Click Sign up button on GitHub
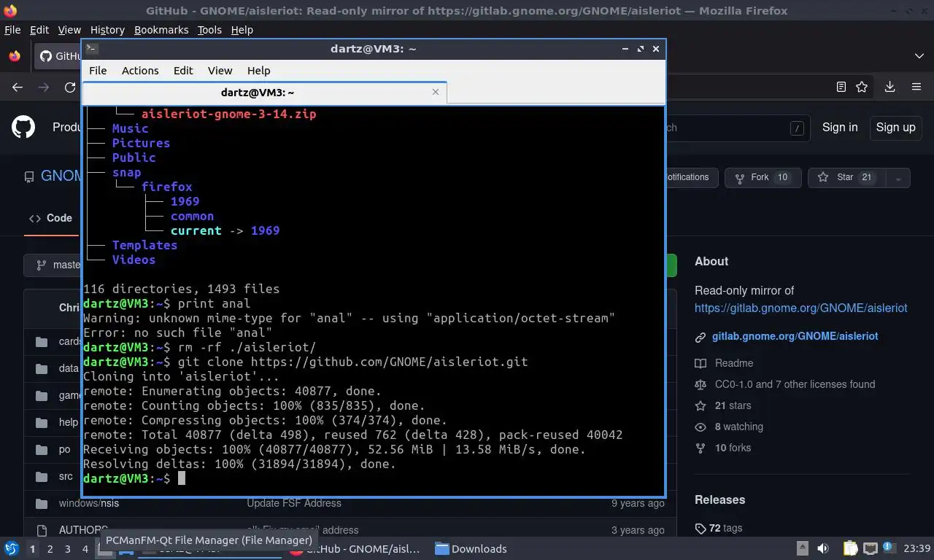934x560 pixels. (895, 127)
